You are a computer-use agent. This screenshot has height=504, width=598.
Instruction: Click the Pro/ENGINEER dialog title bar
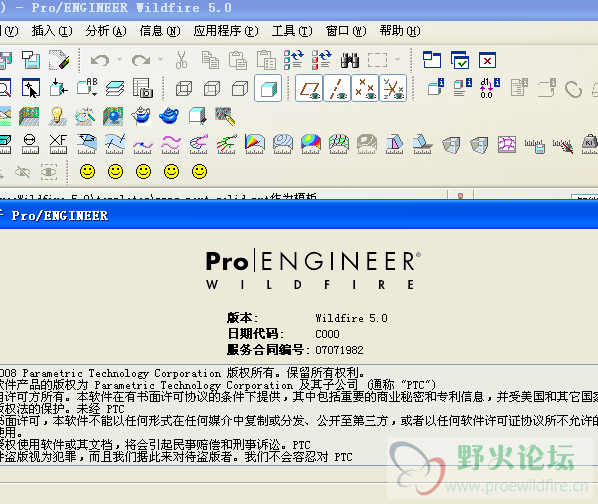tap(299, 215)
